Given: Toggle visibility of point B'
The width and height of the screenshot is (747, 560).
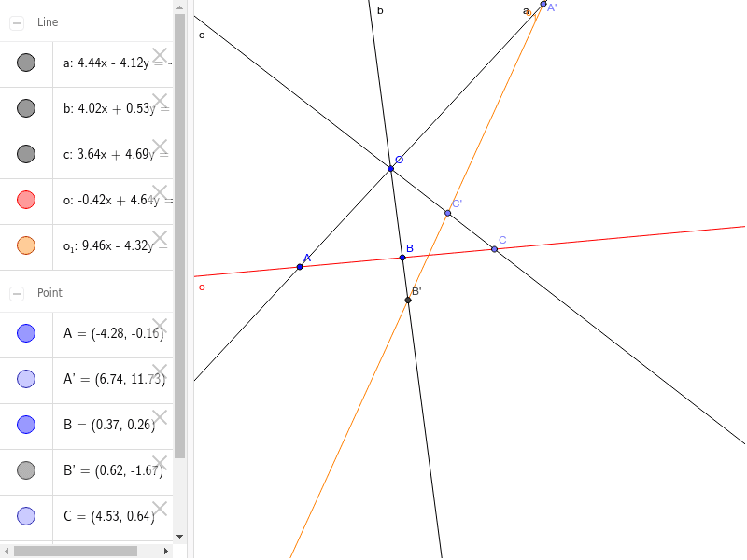Looking at the screenshot, I should click(26, 470).
